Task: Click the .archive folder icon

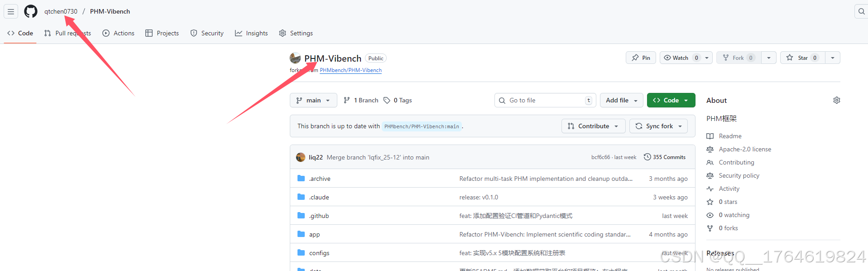Action: tap(301, 179)
